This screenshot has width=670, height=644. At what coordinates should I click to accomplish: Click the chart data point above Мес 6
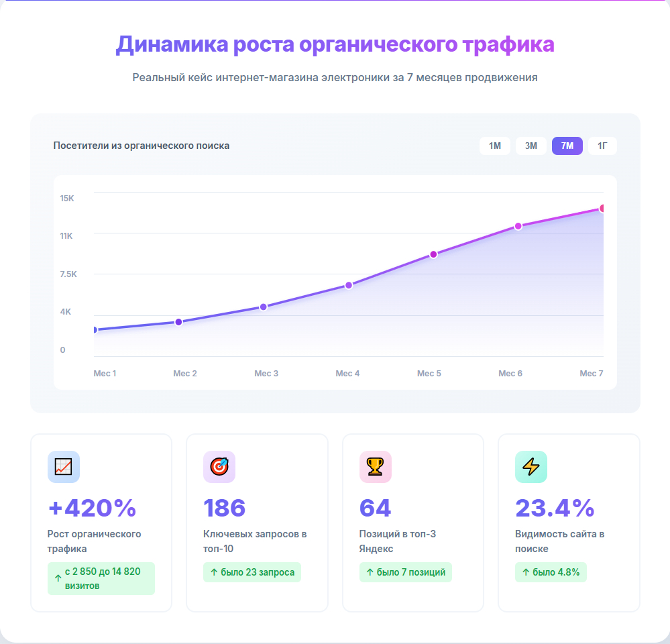click(x=518, y=226)
